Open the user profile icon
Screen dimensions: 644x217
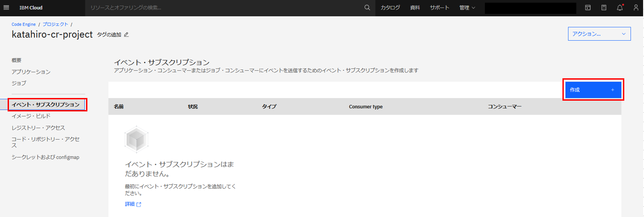[636, 8]
